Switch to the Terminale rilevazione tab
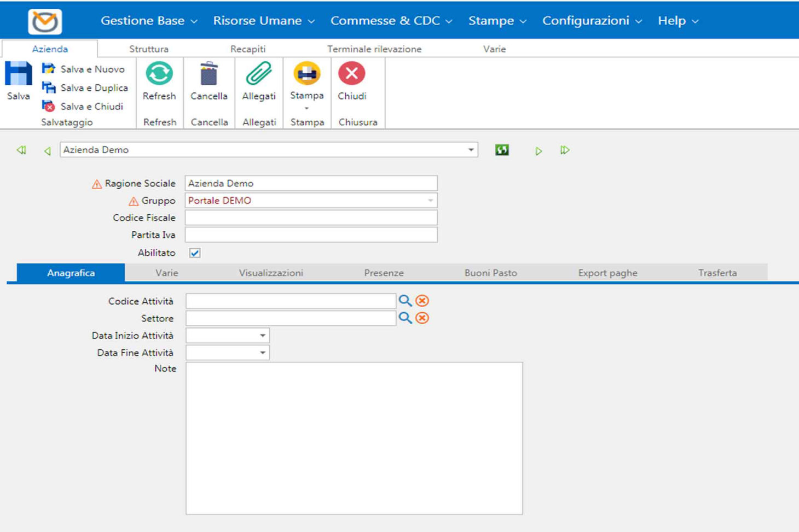Screen dimensions: 799x532 [374, 49]
